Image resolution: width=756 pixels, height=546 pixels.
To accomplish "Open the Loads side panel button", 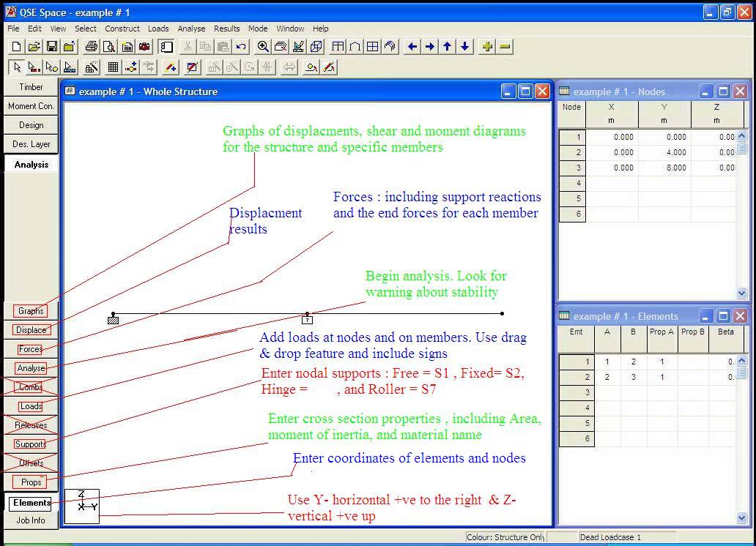I will (x=31, y=406).
